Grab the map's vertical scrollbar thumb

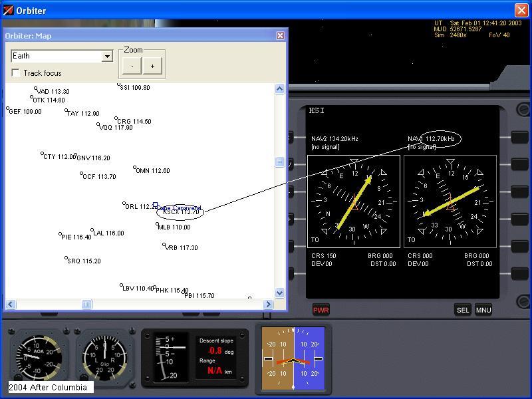point(279,162)
